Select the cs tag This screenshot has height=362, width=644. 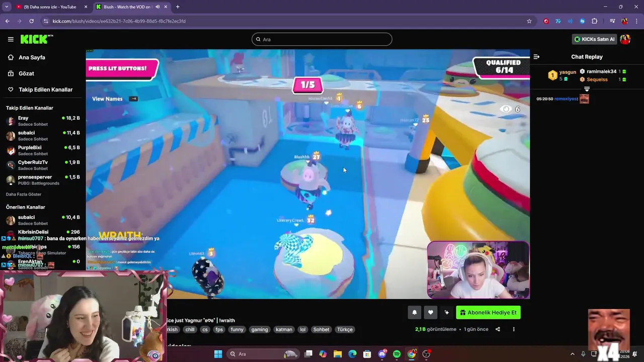pyautogui.click(x=205, y=329)
